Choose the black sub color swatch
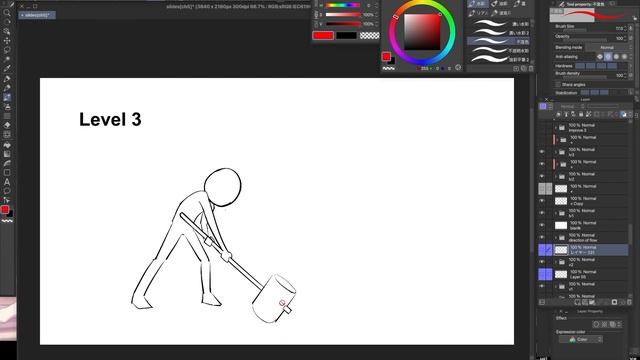The image size is (640, 360). pos(346,36)
